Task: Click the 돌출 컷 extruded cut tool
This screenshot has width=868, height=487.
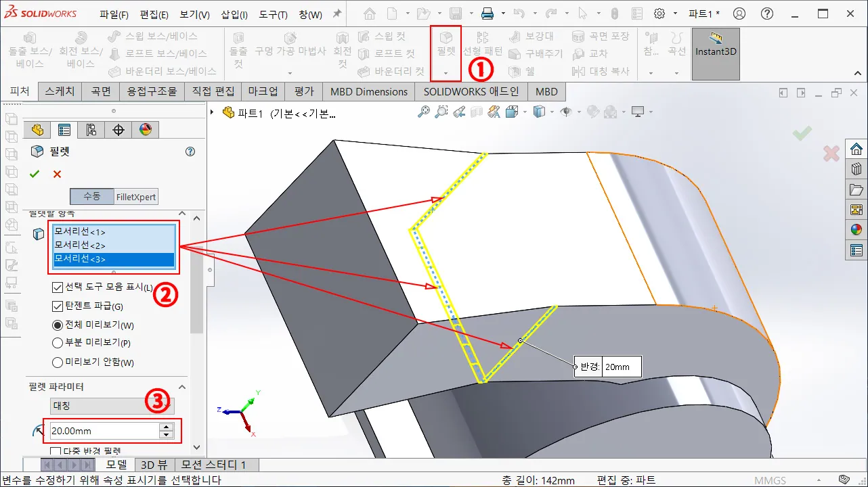Action: click(238, 50)
